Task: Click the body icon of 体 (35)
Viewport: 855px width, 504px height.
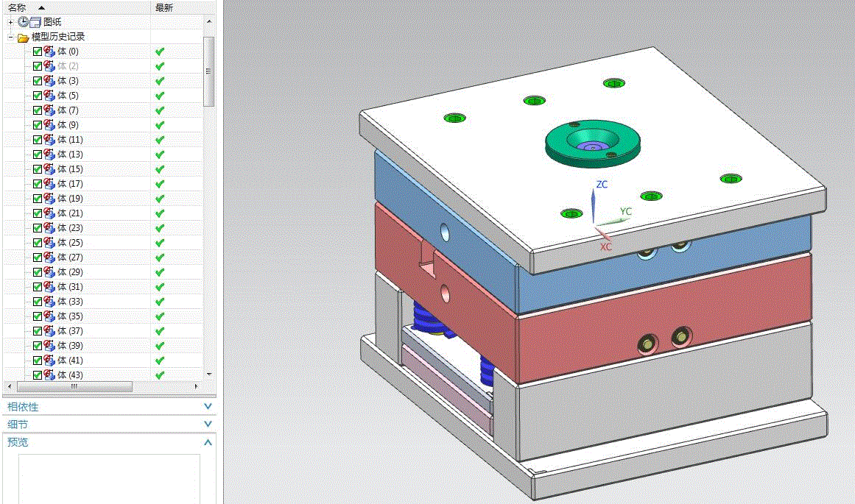Action: tap(49, 316)
